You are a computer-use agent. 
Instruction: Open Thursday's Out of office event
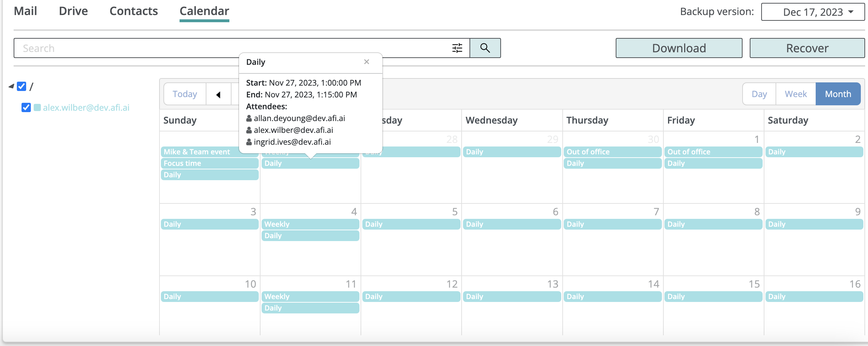tap(612, 152)
